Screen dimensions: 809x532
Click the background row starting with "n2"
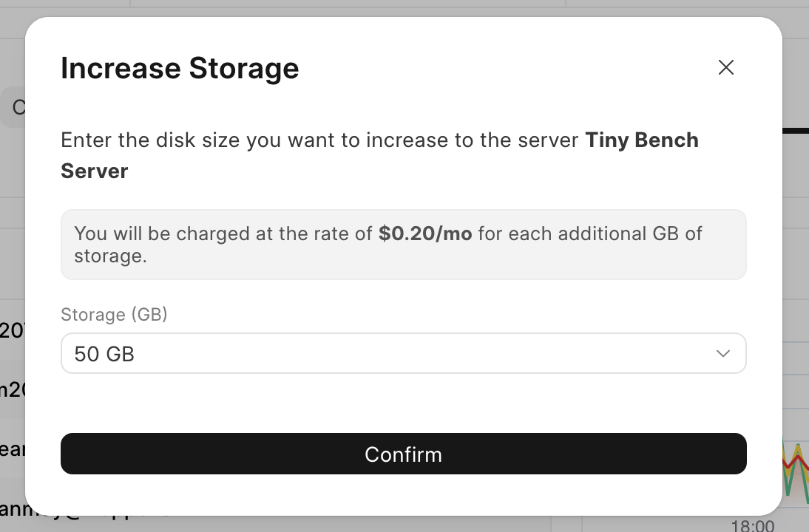(x=13, y=390)
